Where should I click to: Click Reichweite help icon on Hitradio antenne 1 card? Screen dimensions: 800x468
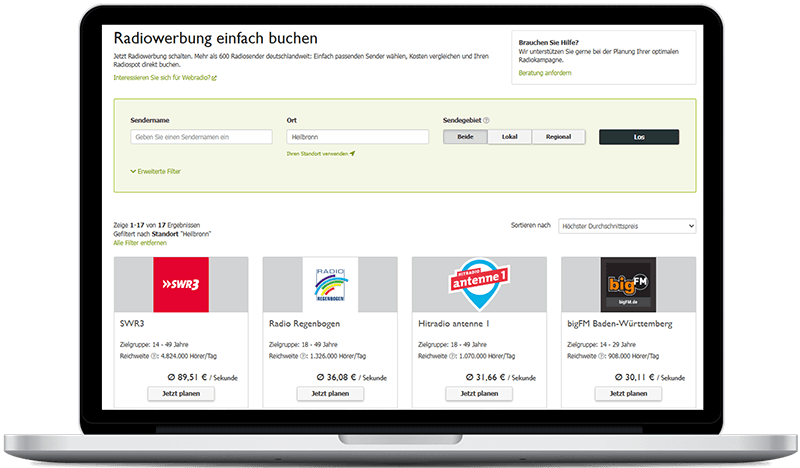click(452, 356)
